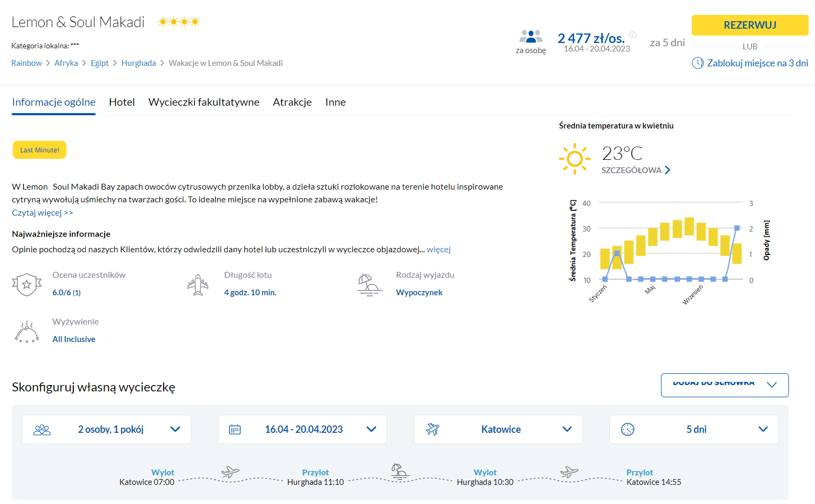Open the Hurghada breadcrumb link
This screenshot has height=504, width=815.
click(x=139, y=63)
